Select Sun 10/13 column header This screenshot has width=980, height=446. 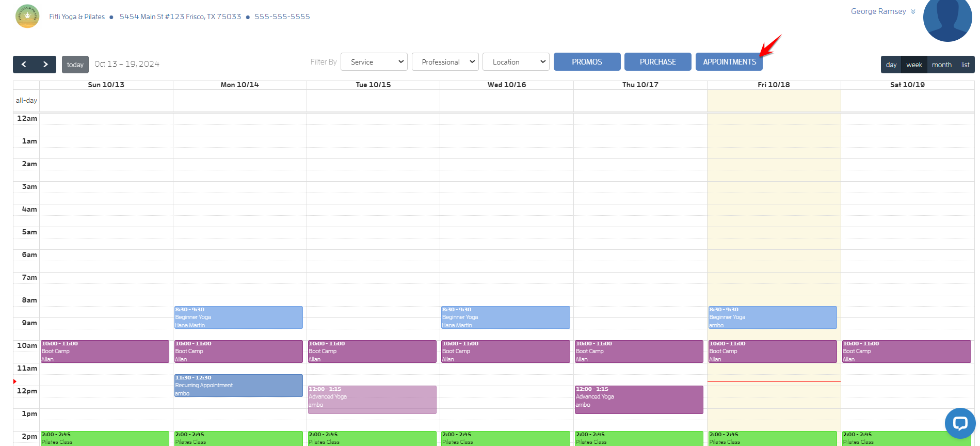[106, 85]
